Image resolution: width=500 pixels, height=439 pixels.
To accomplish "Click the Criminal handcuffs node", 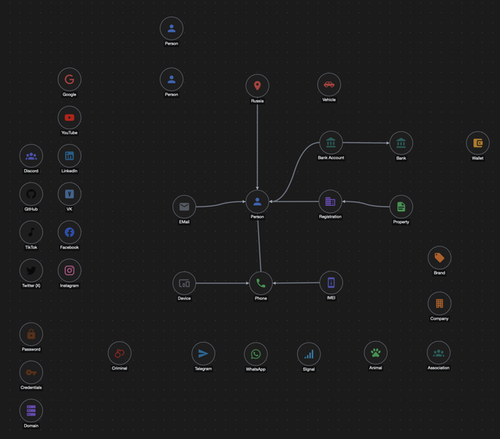I will coord(120,353).
